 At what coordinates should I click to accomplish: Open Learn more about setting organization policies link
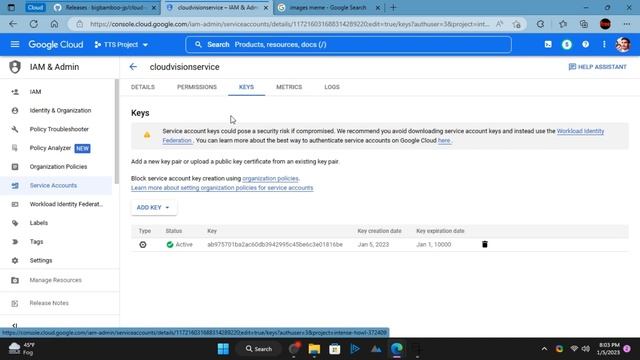[222, 188]
